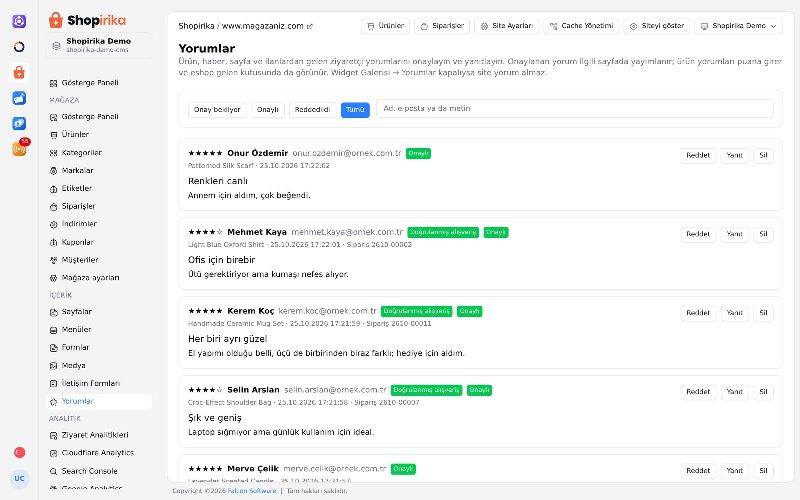Select the Tümü filter

(x=355, y=110)
